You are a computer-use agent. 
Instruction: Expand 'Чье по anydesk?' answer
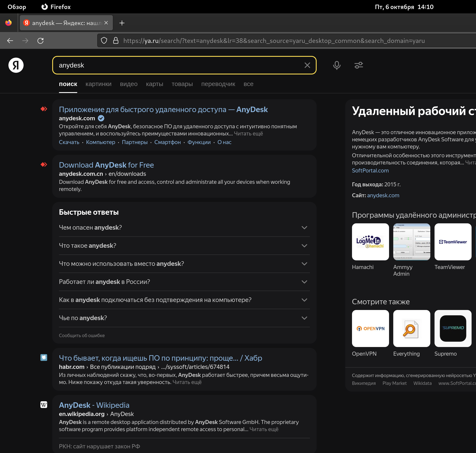(184, 318)
